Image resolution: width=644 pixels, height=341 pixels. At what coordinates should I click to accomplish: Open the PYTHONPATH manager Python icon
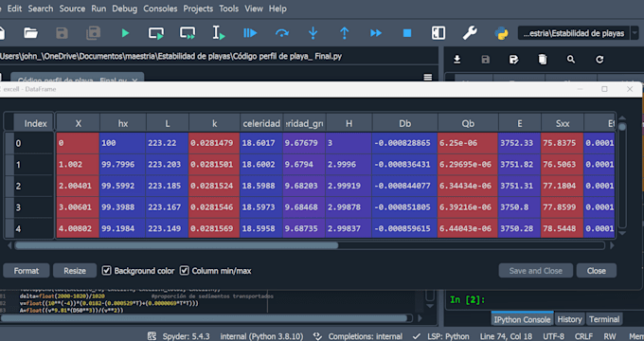[501, 33]
